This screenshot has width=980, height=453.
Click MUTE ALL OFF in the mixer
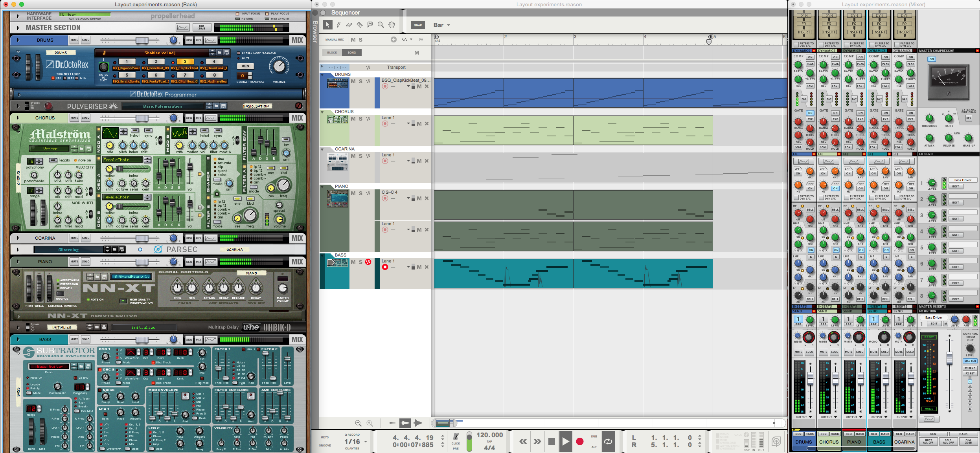coord(929,442)
